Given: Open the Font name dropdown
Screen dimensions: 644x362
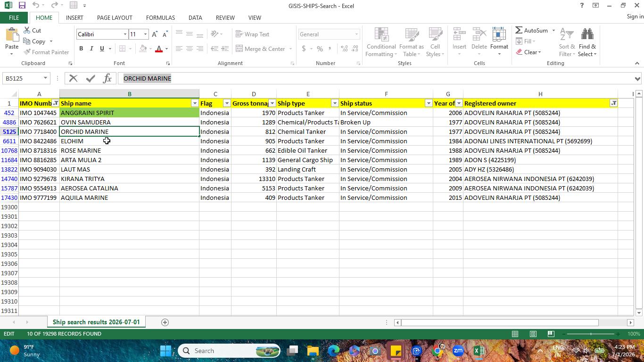Looking at the screenshot, I should point(125,34).
